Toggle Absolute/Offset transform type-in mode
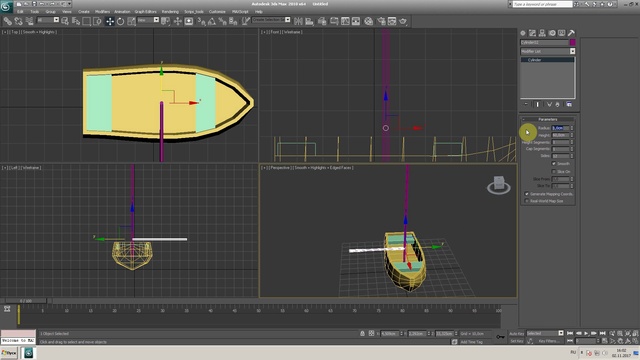Image resolution: width=640 pixels, height=360 pixels. pos(371,333)
